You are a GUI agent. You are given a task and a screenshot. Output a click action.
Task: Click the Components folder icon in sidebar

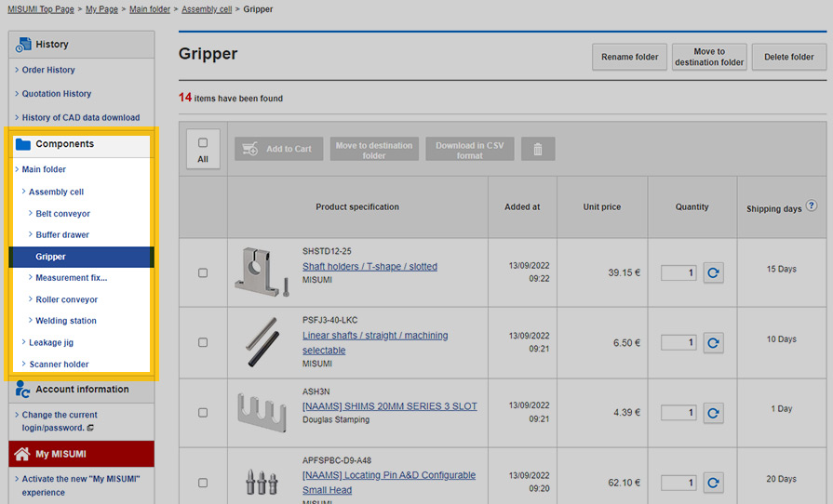coord(23,144)
